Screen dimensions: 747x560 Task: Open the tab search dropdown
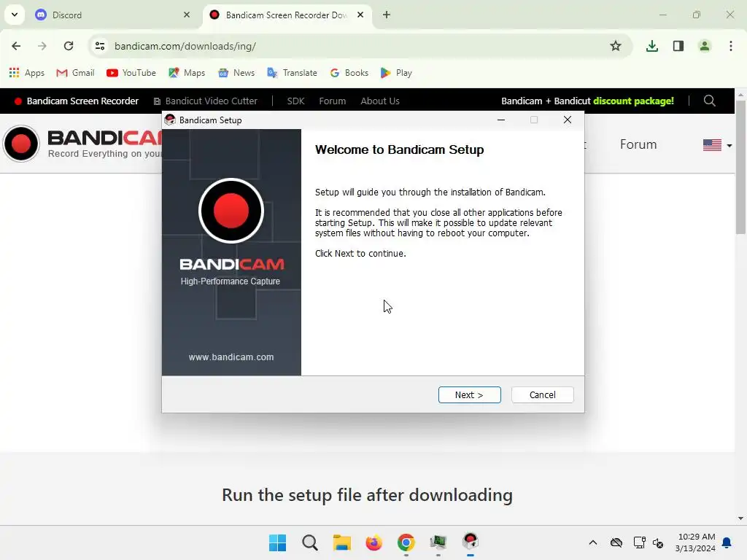point(15,15)
